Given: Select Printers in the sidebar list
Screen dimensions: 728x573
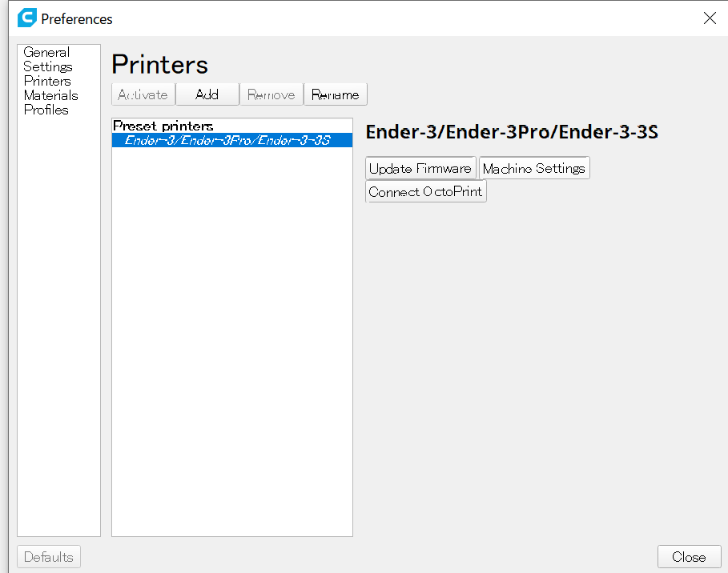Looking at the screenshot, I should 47,81.
